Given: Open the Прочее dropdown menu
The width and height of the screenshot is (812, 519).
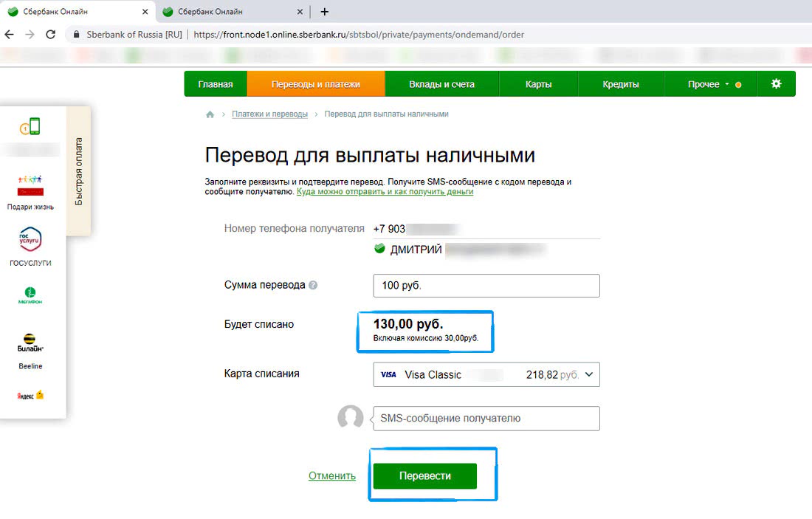Looking at the screenshot, I should click(x=707, y=84).
